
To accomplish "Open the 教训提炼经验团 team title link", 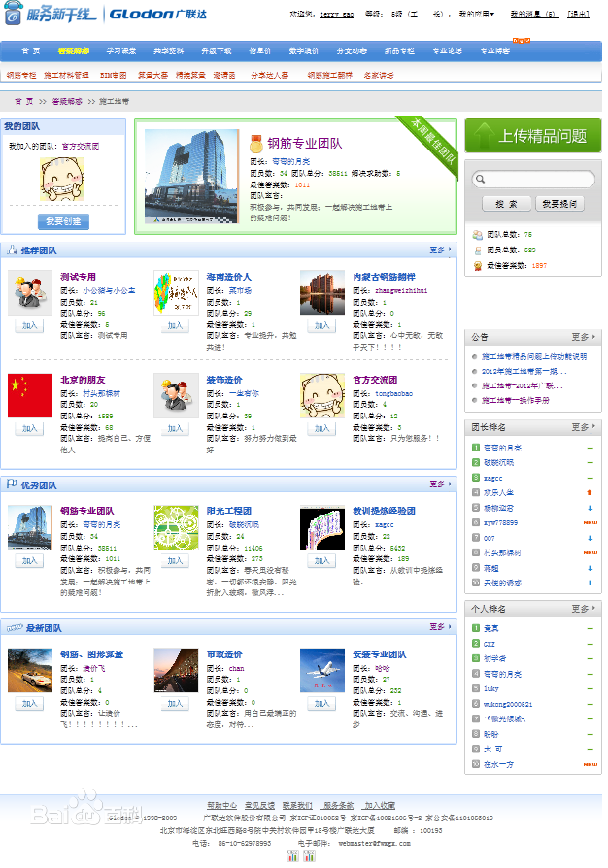I will coord(384,511).
